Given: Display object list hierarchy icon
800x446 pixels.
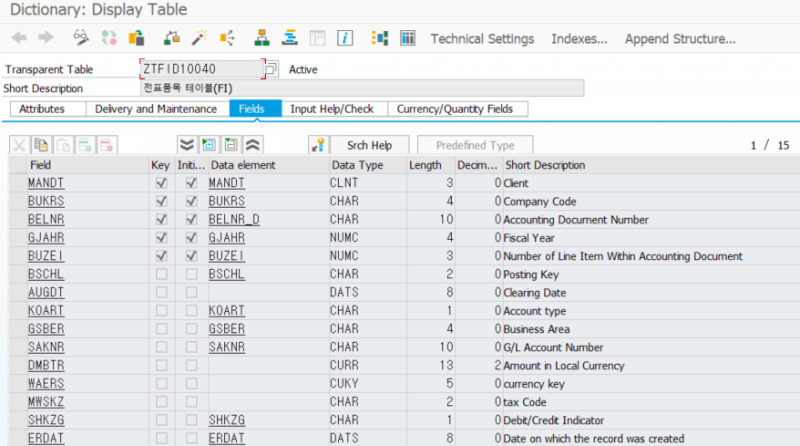Looking at the screenshot, I should [262, 38].
